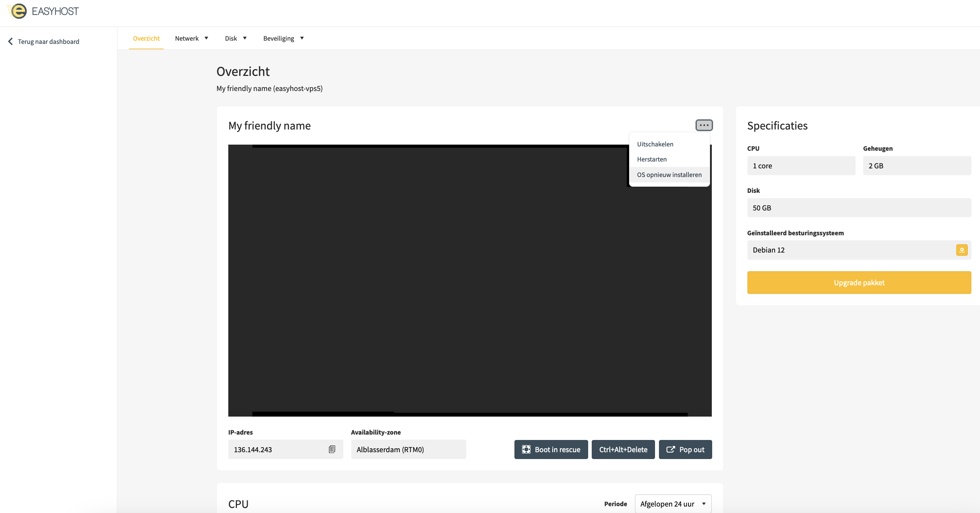This screenshot has height=513, width=980.
Task: Click the Availability-zone Alblasserdam field
Action: tap(408, 449)
